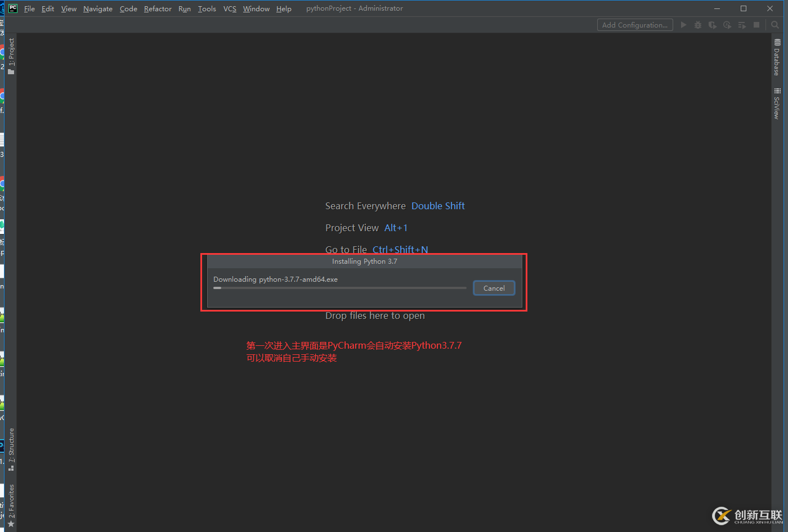The image size is (788, 532).
Task: Click the Add Configuration... button
Action: click(635, 25)
